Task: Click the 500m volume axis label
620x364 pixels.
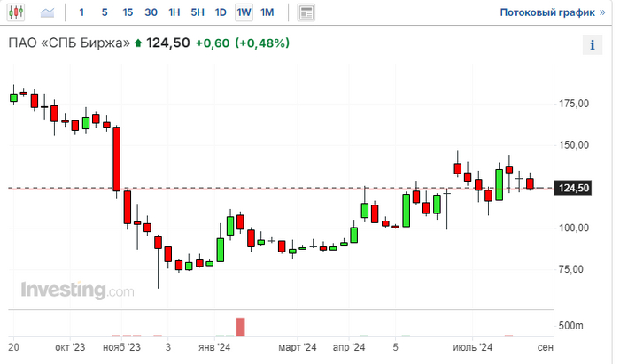Action: [x=571, y=326]
